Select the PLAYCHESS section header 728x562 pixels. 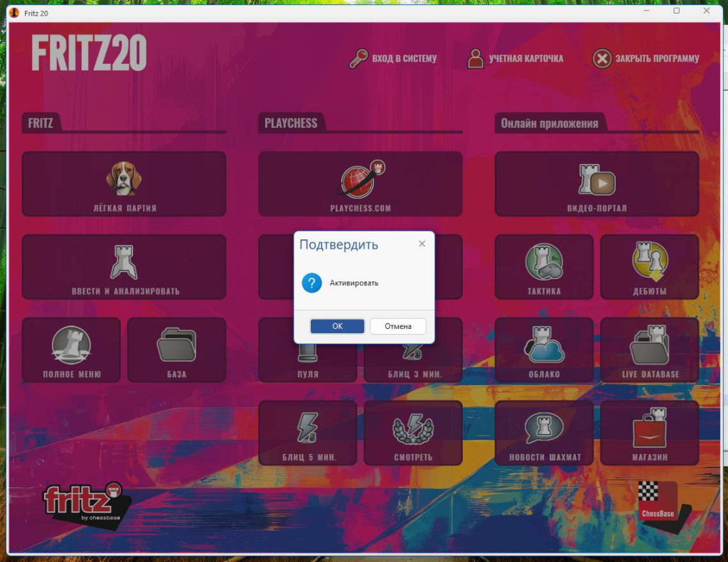point(291,123)
